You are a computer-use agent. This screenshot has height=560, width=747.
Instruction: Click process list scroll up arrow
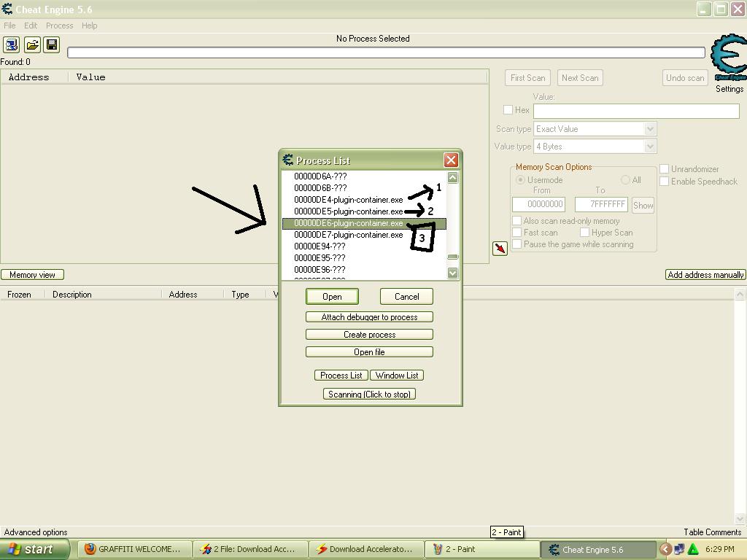click(x=452, y=178)
